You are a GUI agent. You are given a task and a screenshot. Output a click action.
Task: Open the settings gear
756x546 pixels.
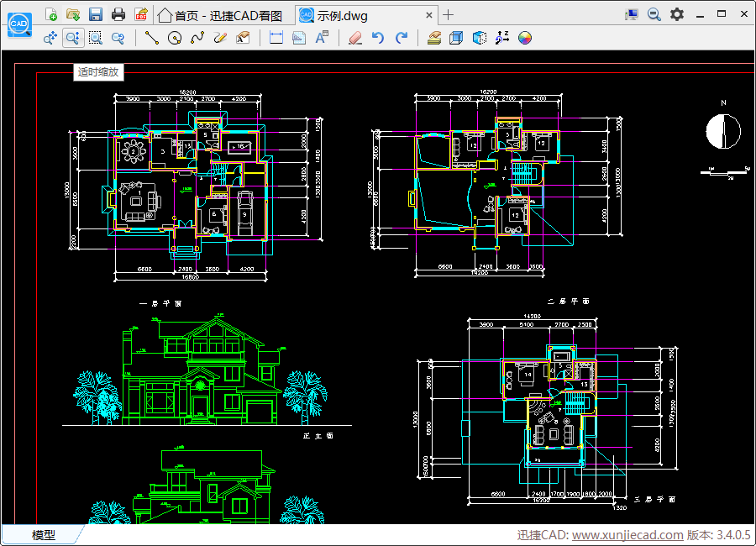[x=677, y=14]
